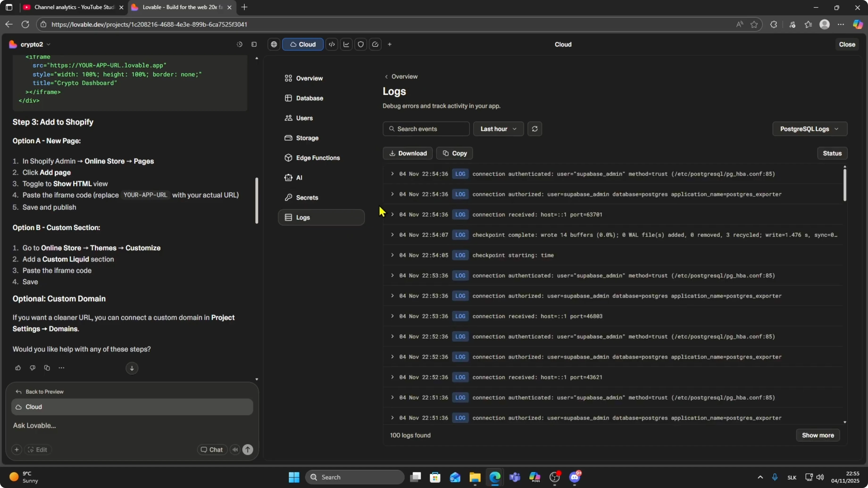Open more options ellipsis under message
Screen dimensions: 868x488
[61, 368]
